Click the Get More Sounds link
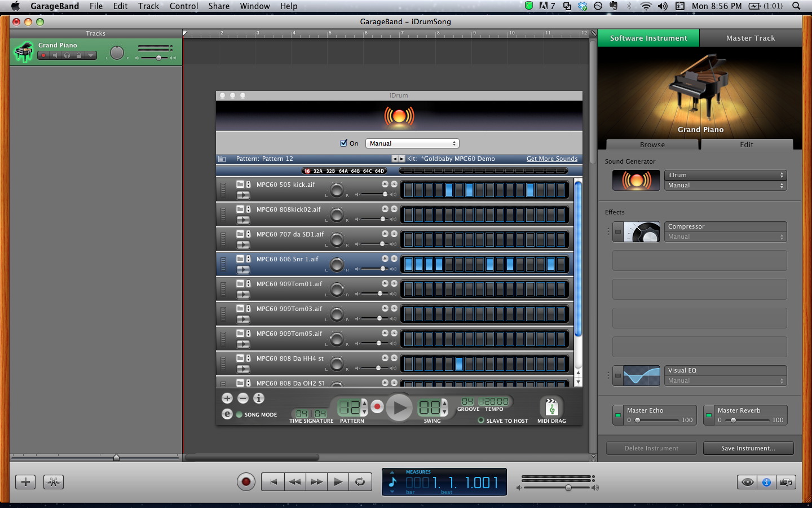Viewport: 812px width, 508px height. pyautogui.click(x=551, y=159)
